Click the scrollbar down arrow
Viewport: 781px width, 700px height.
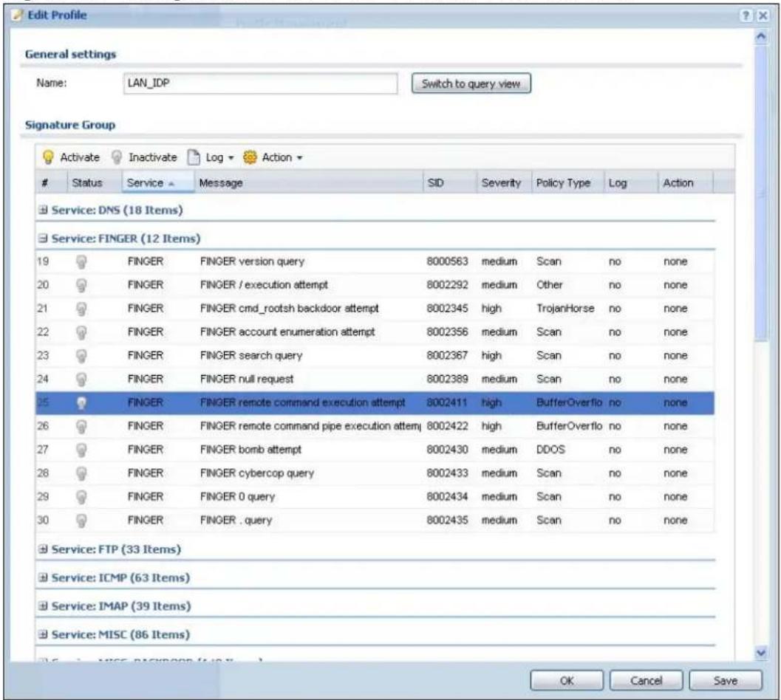coord(760,653)
